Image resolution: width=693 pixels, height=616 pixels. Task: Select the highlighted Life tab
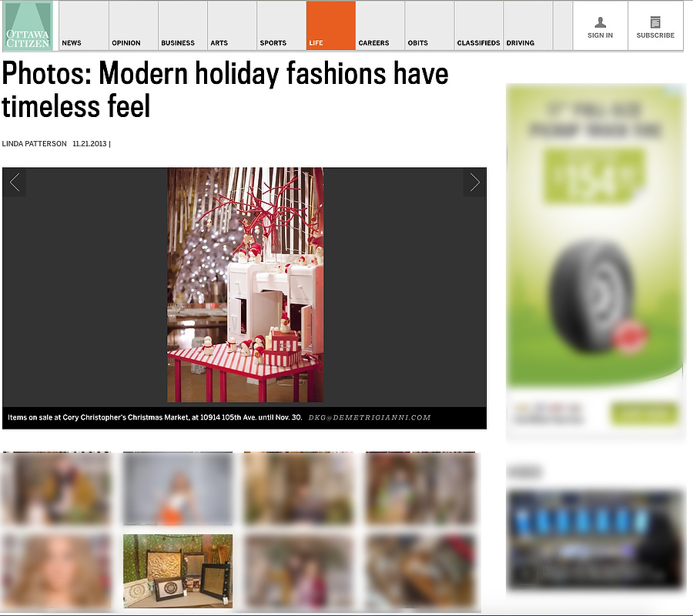point(330,27)
